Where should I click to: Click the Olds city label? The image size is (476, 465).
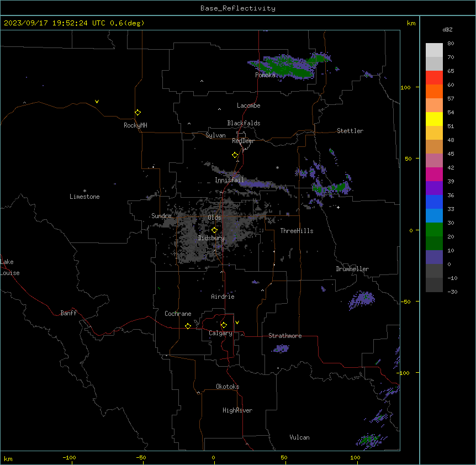point(214,218)
